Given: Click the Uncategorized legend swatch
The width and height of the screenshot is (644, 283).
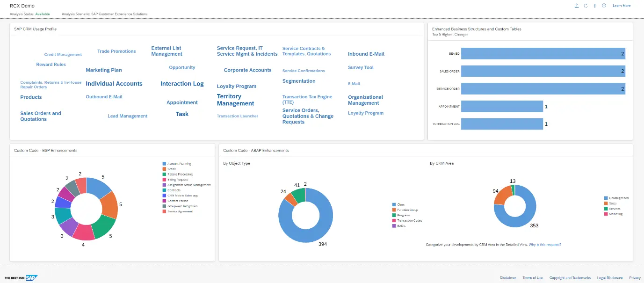Looking at the screenshot, I should [606, 198].
